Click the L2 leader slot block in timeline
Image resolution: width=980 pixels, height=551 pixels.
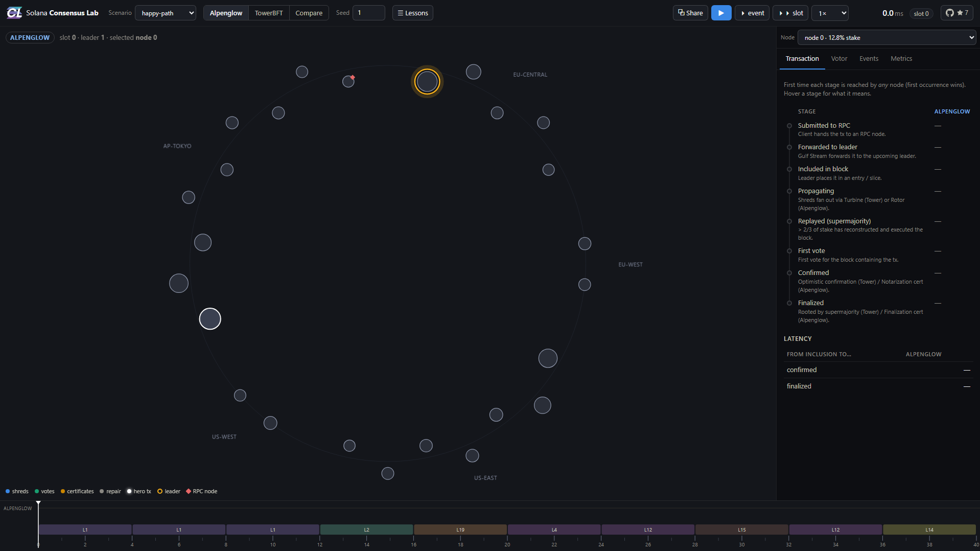pos(366,530)
